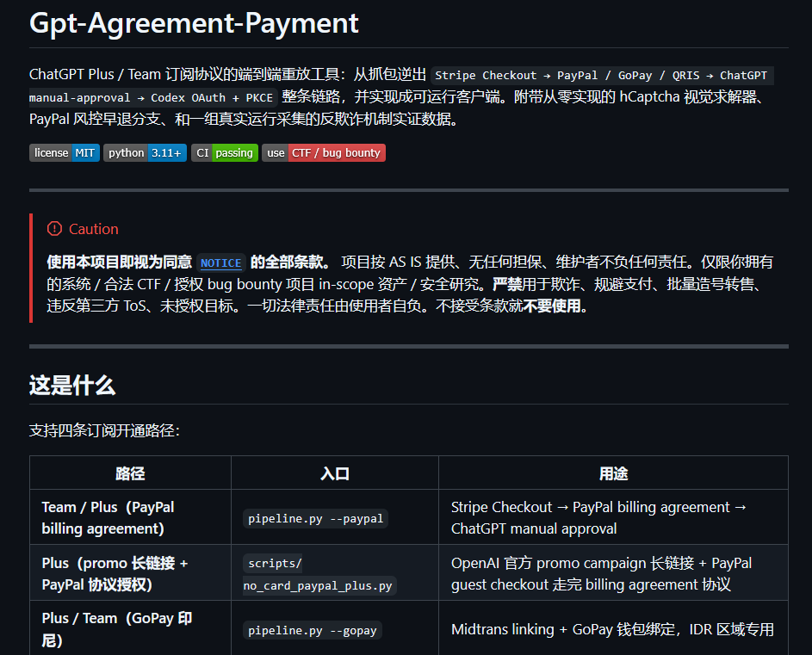Click the manual-approval → Codex OAuth + PKCE code
812x655 pixels.
[x=153, y=97]
